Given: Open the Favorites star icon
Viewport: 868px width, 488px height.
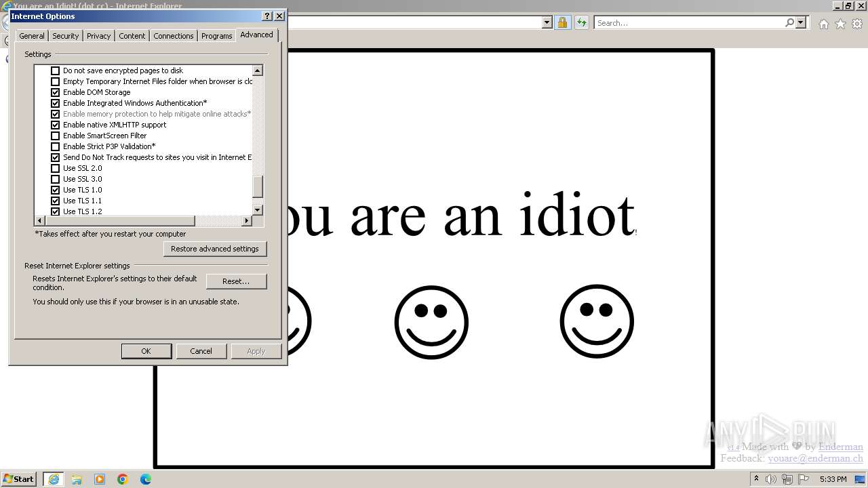Looking at the screenshot, I should click(x=840, y=24).
